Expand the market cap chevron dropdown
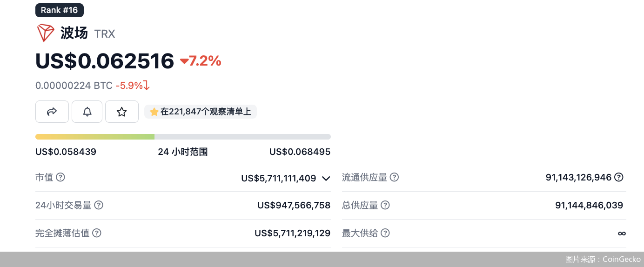The width and height of the screenshot is (644, 267). (326, 178)
